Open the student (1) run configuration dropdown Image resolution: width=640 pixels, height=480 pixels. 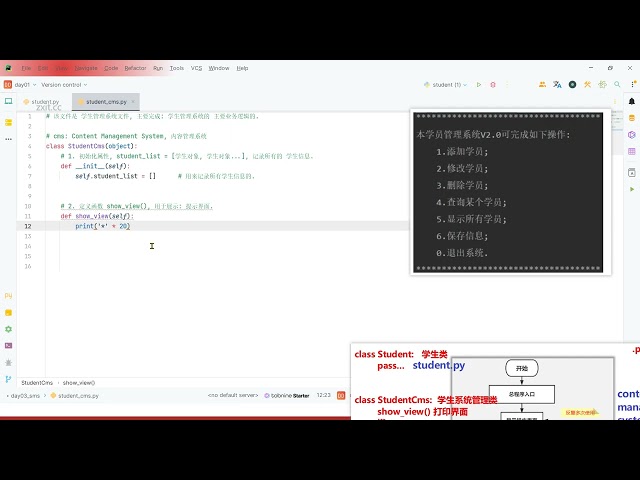pyautogui.click(x=445, y=85)
